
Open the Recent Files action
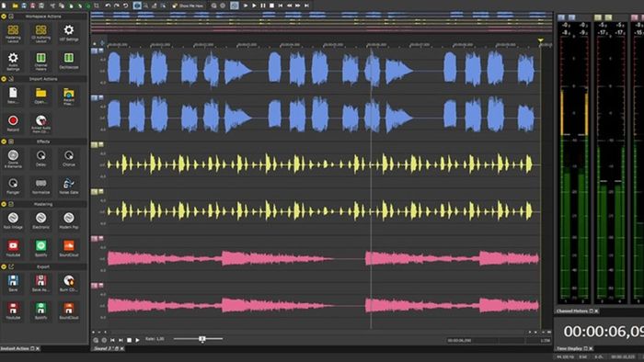point(69,96)
